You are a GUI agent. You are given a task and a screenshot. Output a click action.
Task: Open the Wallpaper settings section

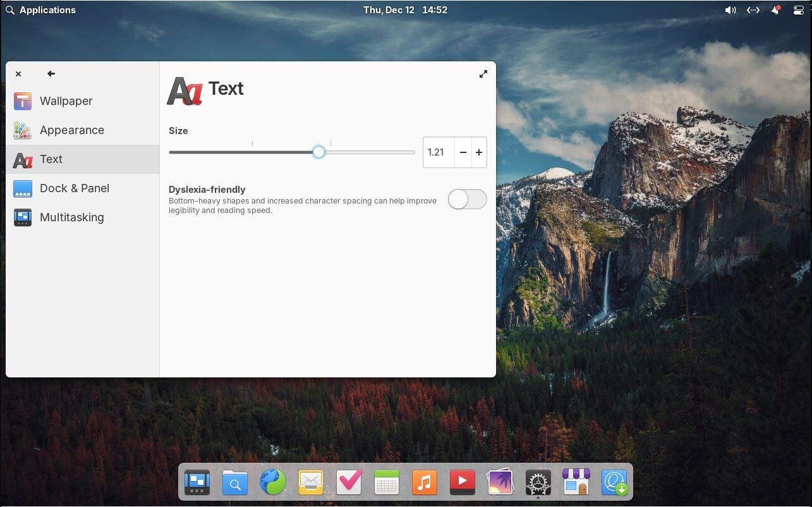tap(82, 101)
